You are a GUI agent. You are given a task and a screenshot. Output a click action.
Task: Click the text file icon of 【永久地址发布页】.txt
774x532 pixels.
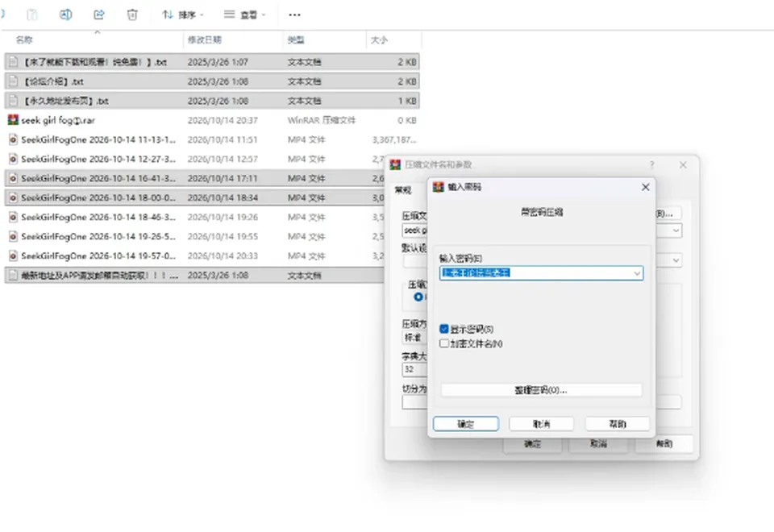click(14, 101)
